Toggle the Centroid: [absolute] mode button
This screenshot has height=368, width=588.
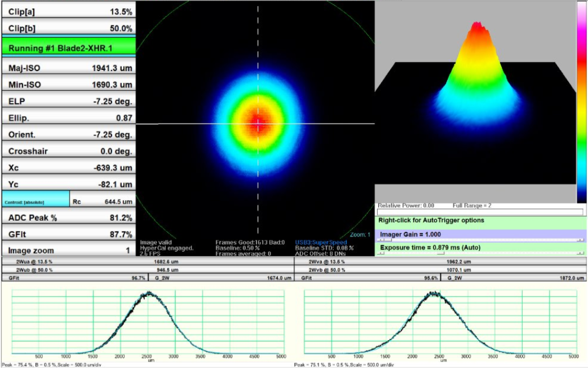[x=36, y=199]
